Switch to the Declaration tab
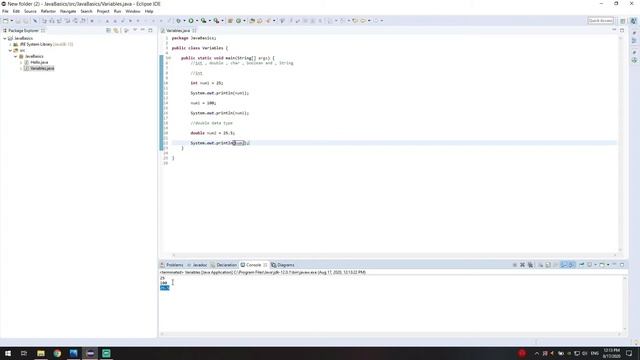The height and width of the screenshot is (360, 640). [224, 265]
